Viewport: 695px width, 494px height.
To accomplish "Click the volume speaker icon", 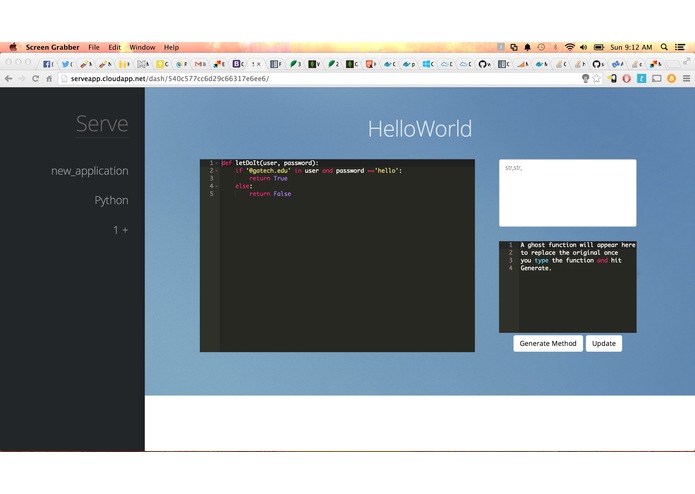I will 583,47.
